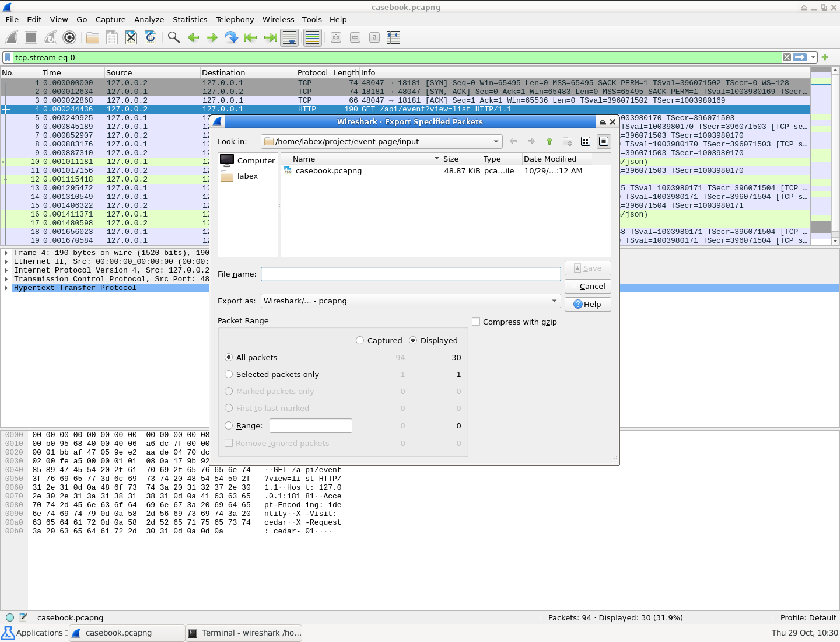
Task: Switch to the Terminal taskbar window
Action: [244, 633]
